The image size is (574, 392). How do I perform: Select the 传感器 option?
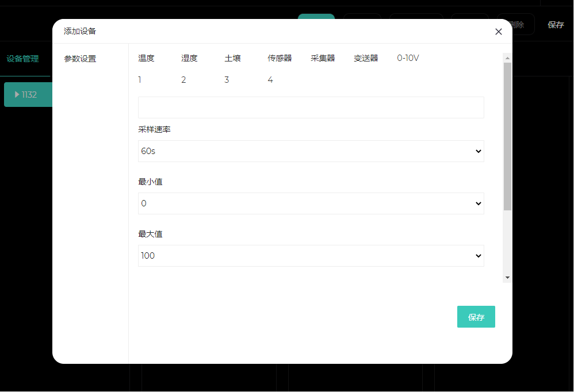280,58
